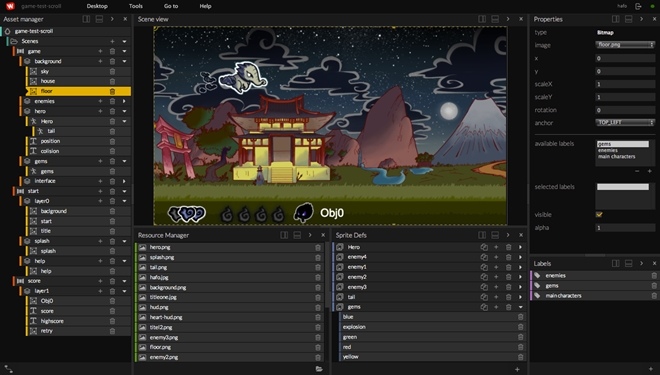
Task: Open the Tools menu
Action: (x=136, y=6)
